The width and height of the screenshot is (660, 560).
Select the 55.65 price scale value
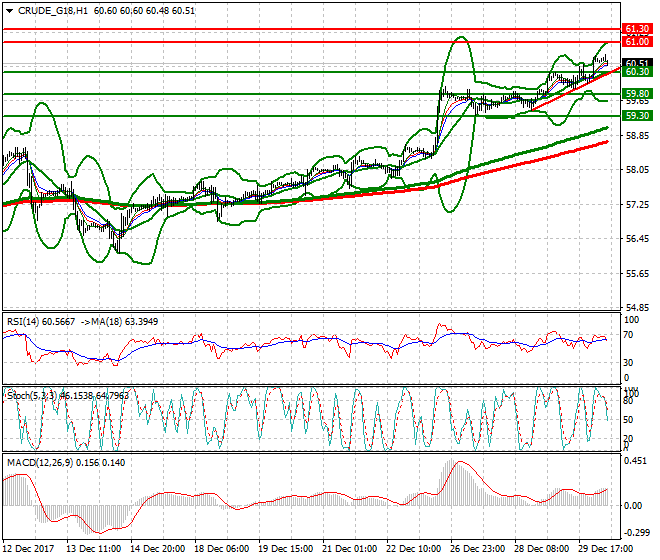pos(637,274)
